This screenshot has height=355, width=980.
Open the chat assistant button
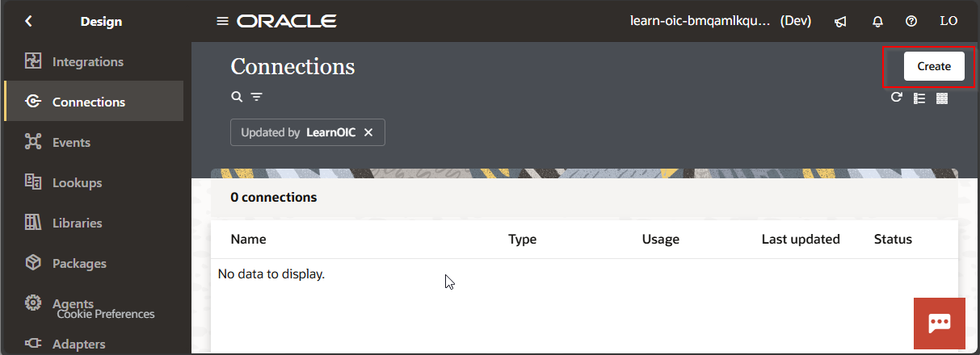tap(939, 324)
